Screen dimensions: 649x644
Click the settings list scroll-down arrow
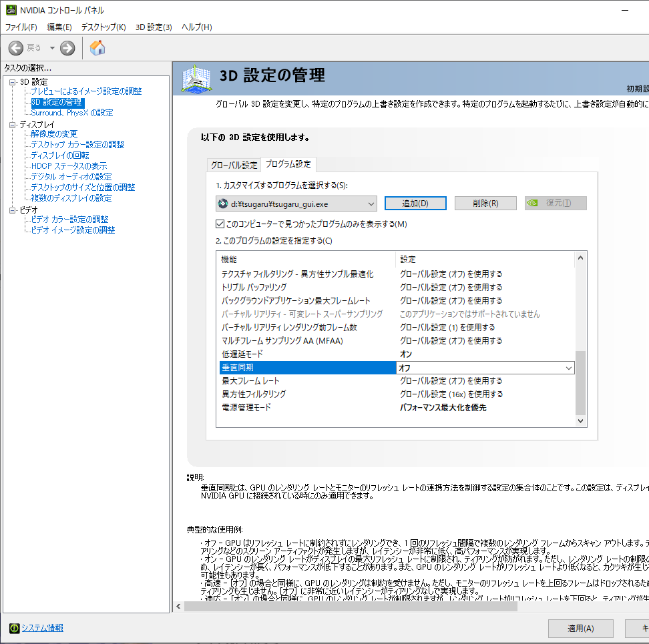tap(580, 421)
